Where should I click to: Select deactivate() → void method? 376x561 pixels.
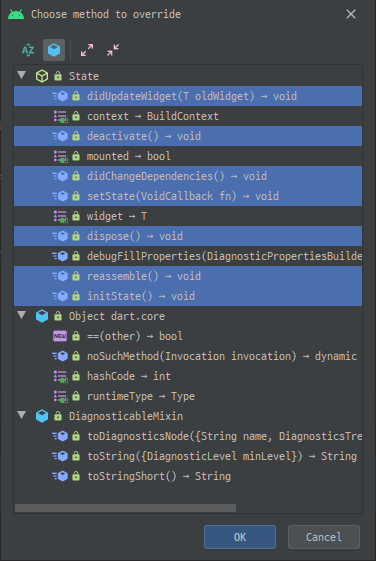coord(188,136)
